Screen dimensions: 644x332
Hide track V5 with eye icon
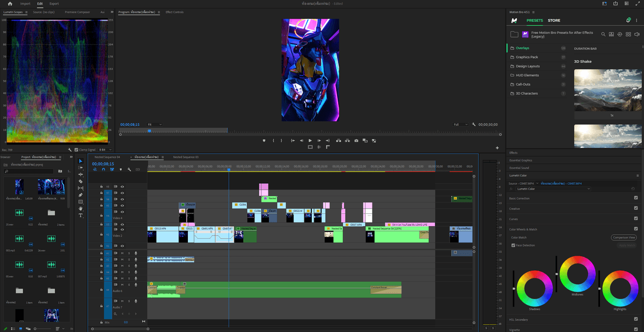122,206
